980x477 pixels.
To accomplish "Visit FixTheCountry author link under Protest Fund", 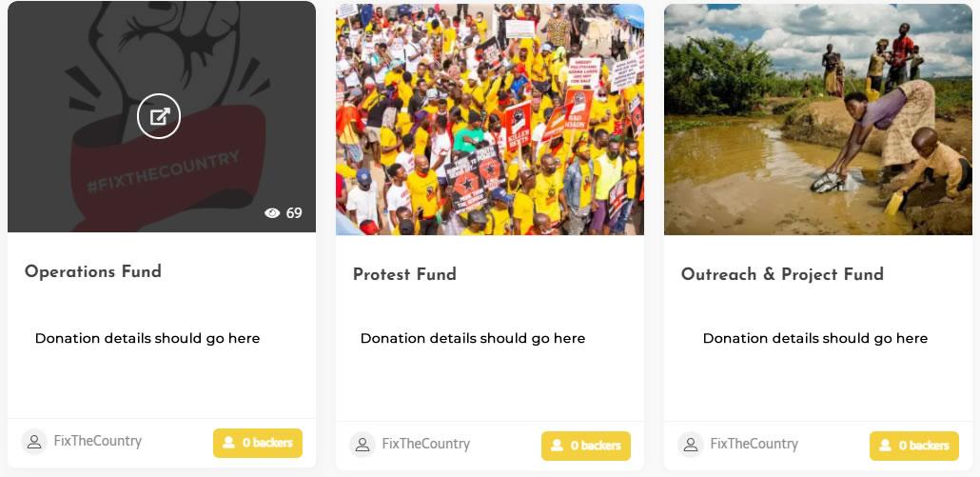I will click(x=425, y=444).
